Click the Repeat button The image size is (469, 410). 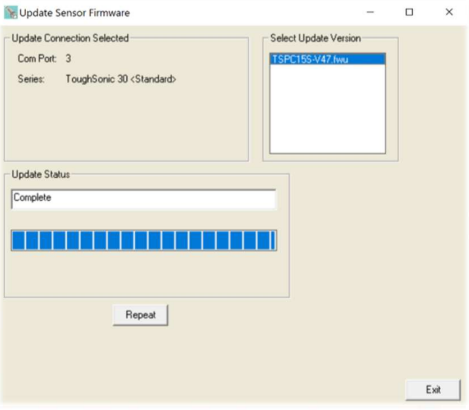[140, 315]
